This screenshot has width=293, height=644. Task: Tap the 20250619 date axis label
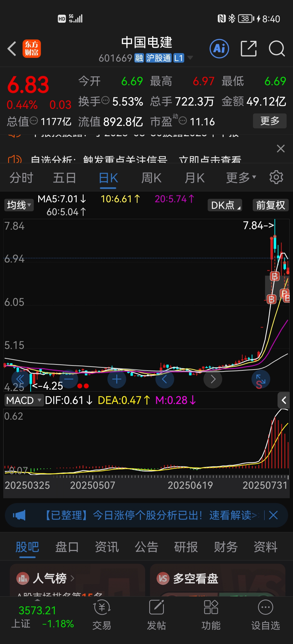(190, 485)
